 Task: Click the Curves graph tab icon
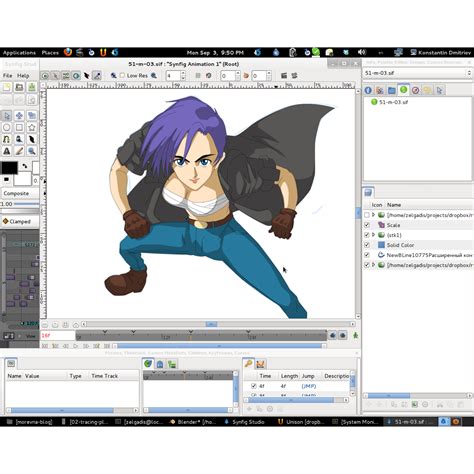pos(260,364)
